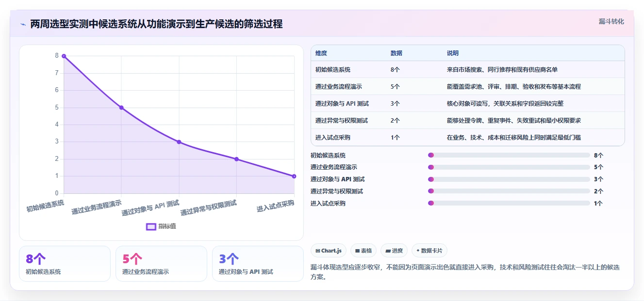The height and width of the screenshot is (301, 644).
Task: Click the page title 两周选型实测中候选系统
Action: [156, 24]
